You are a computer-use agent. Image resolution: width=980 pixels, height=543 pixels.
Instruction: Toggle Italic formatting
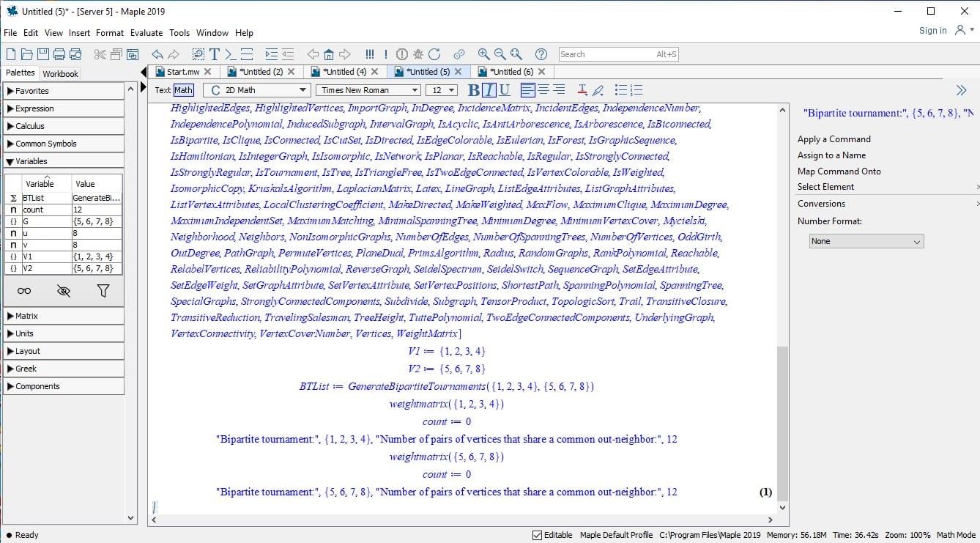point(489,90)
